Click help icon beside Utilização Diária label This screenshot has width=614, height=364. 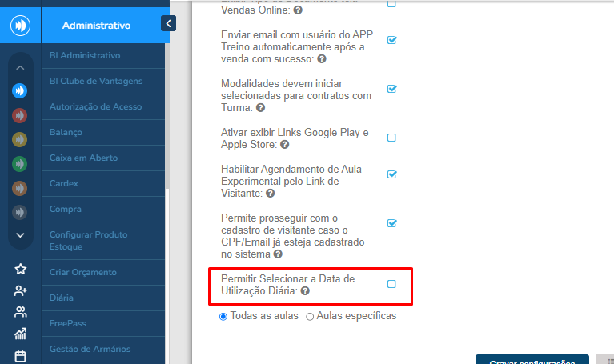[x=305, y=292]
